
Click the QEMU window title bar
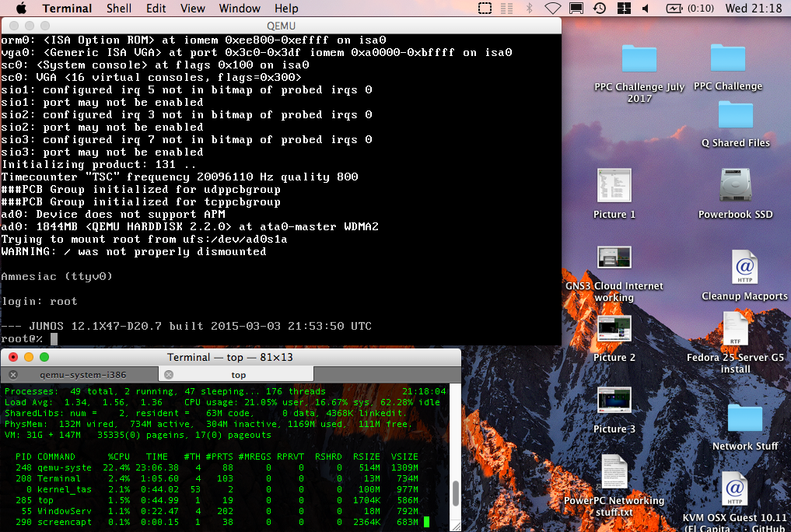[281, 26]
